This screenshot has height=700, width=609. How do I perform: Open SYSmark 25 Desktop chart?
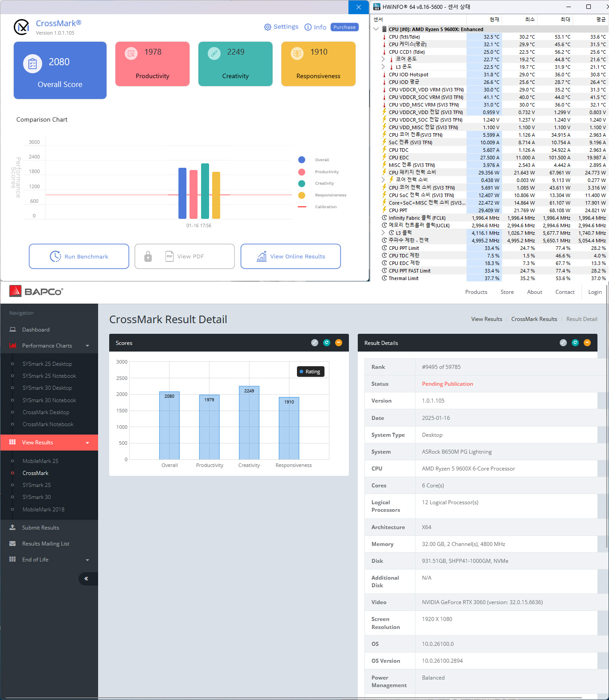[47, 364]
